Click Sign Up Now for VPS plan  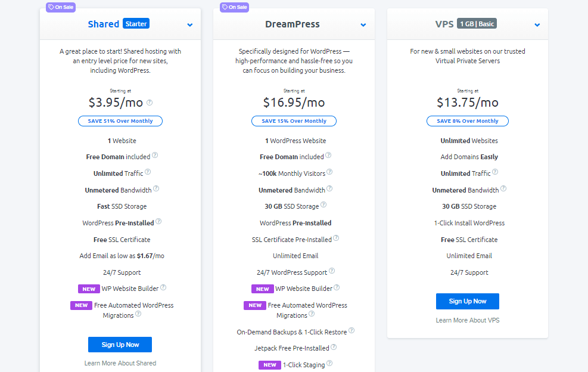468,302
